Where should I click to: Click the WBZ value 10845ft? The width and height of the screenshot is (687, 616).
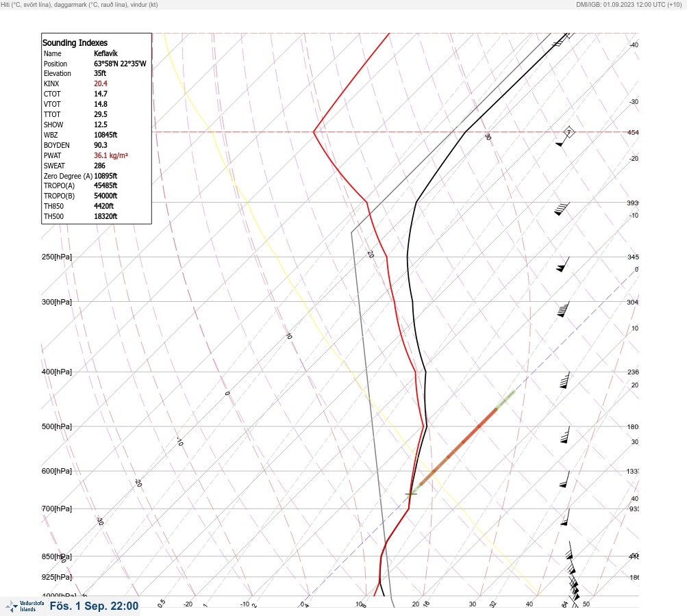click(105, 135)
